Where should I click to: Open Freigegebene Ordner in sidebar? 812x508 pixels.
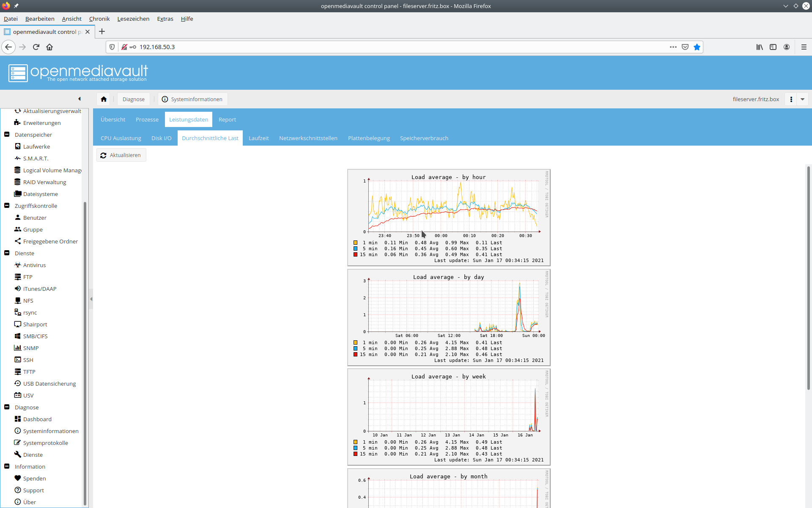tap(50, 241)
